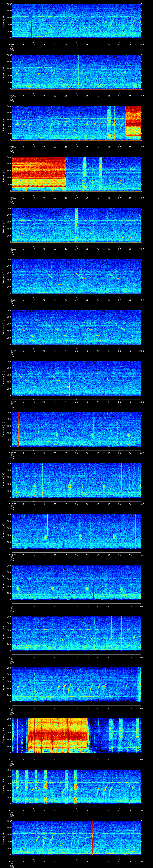This screenshot has height=868, width=153.
Task: Click red noise block ending the 7:03:00 spectrogram
Action: coord(133,123)
